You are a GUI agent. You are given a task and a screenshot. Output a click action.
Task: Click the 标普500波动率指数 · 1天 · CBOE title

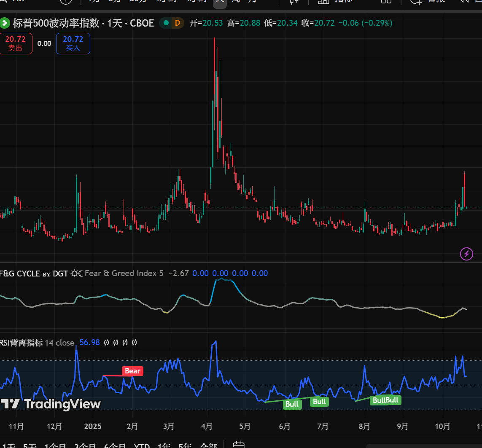(x=83, y=23)
